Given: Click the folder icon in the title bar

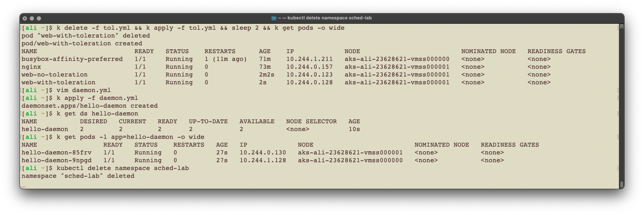Looking at the screenshot, I should [x=274, y=18].
